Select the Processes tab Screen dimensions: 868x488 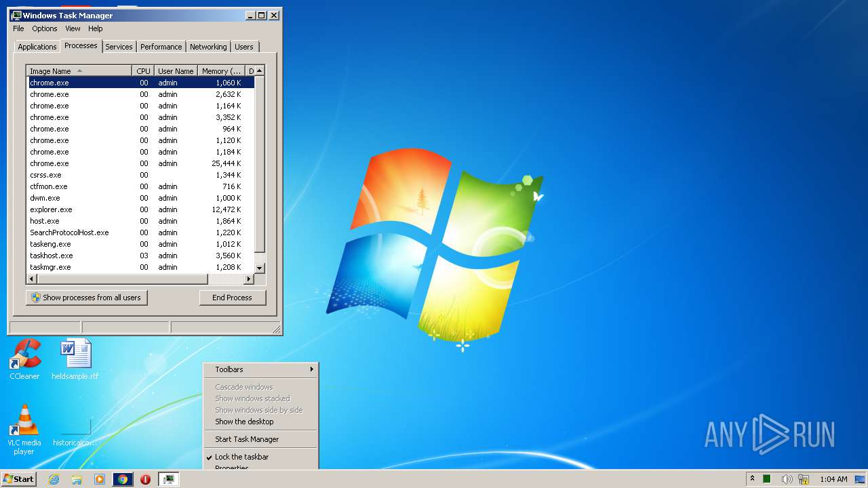[x=81, y=45]
